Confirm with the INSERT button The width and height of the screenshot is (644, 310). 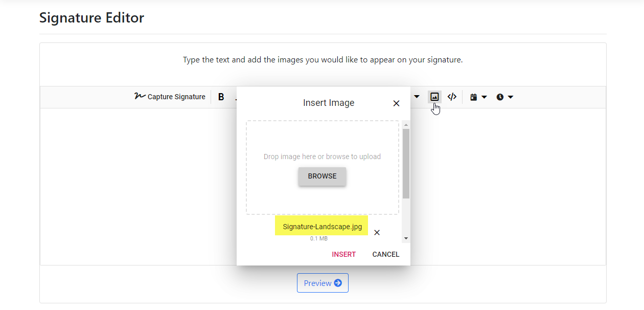[x=343, y=254]
